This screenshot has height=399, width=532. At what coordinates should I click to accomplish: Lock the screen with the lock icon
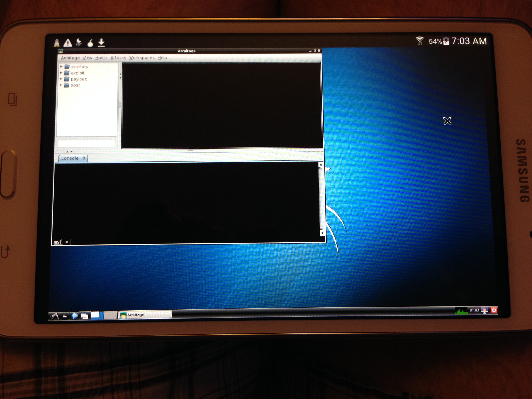pos(484,310)
